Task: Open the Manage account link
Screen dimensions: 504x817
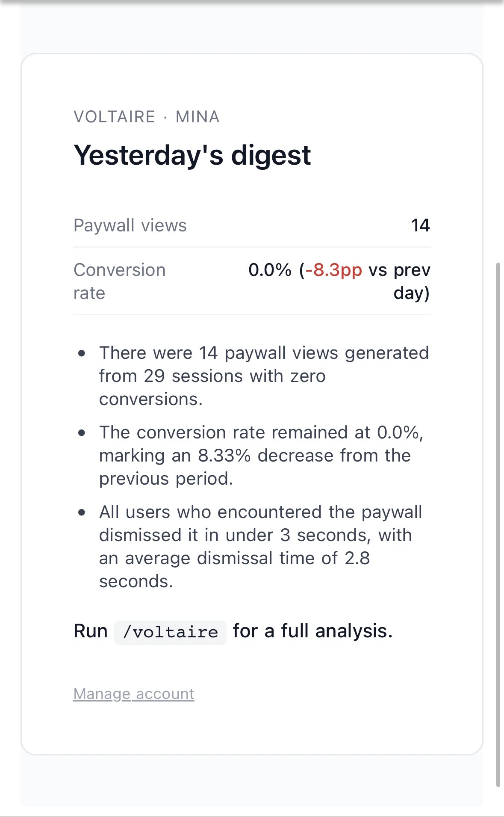Action: [134, 694]
